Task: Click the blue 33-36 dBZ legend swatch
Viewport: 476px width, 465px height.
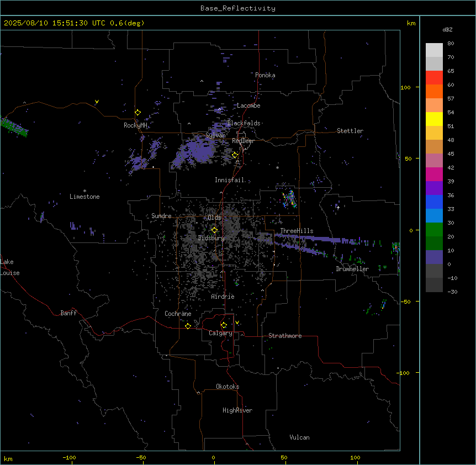Action: pyautogui.click(x=434, y=202)
